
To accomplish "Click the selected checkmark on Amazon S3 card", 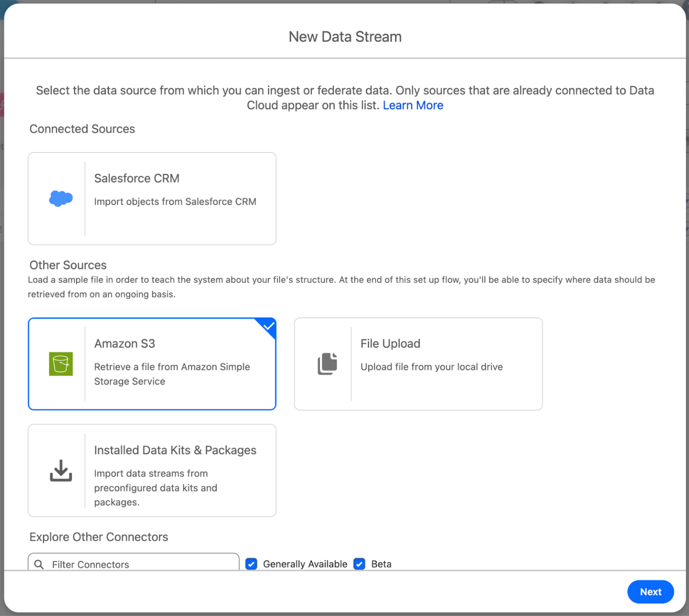I will point(269,326).
